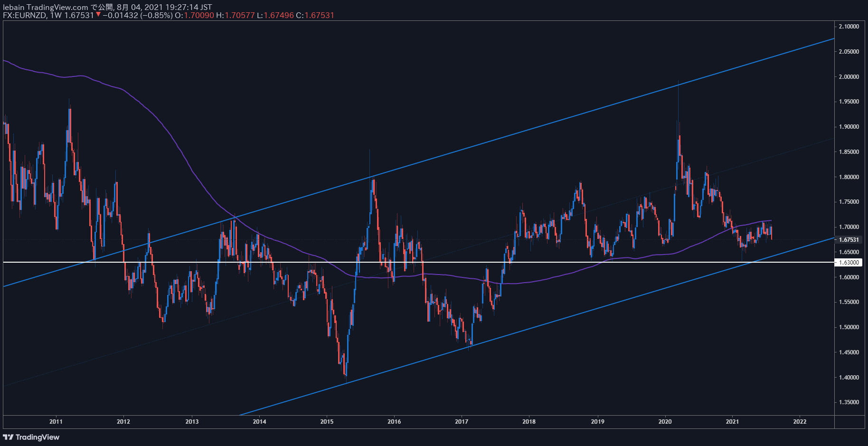The width and height of the screenshot is (868, 446).
Task: Click the 1.75000 price axis label
Action: [849, 202]
